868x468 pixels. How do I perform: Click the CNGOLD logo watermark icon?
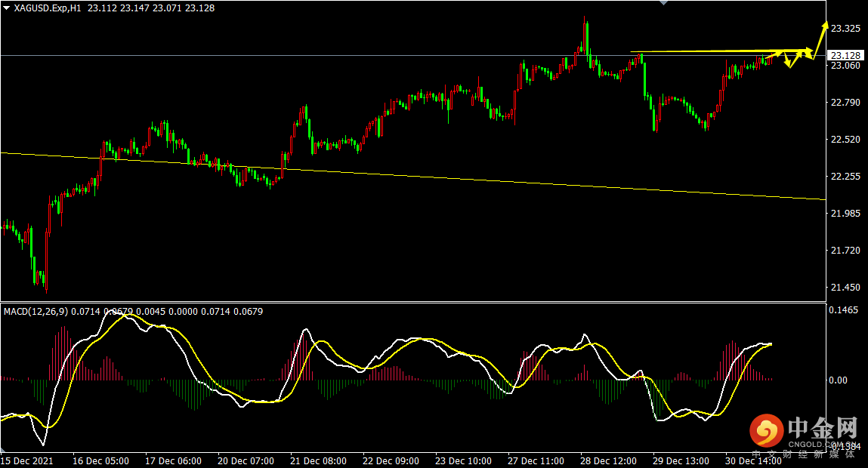[766, 430]
